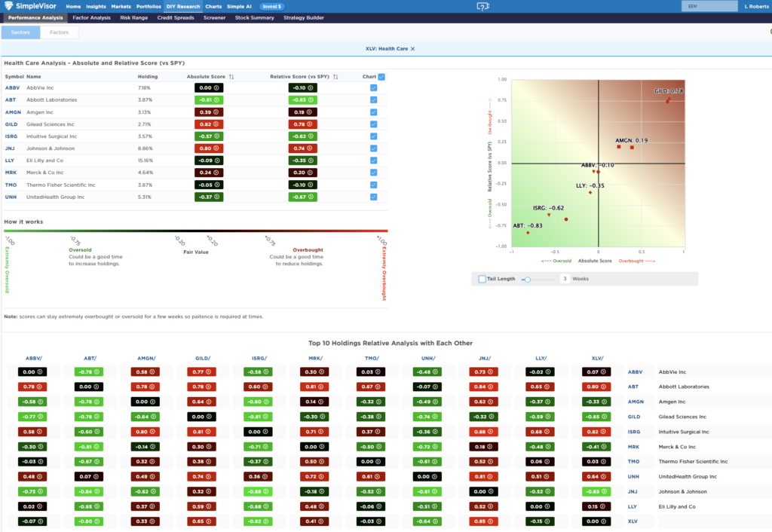772x532 pixels.
Task: Open the AMGN symbol link in table
Action: (x=11, y=112)
